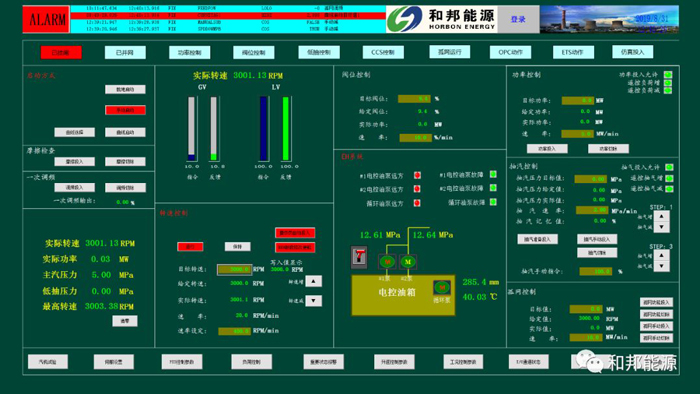Click the #1 电控油泵 red status lamp
Viewport: 700px width, 394px height.
click(417, 175)
